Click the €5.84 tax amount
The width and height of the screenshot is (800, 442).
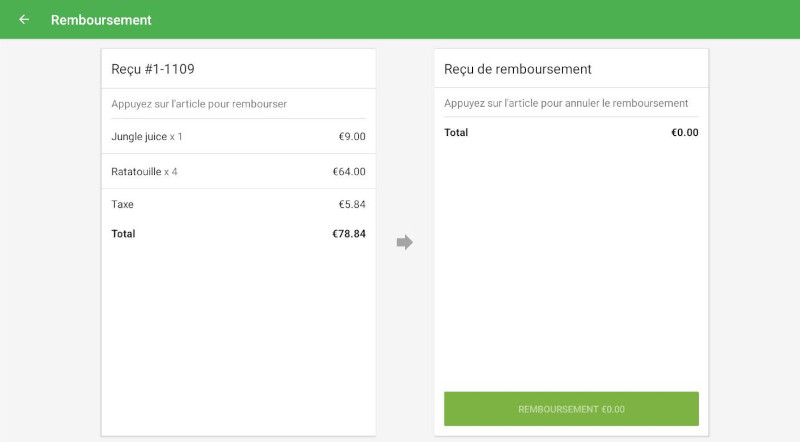click(x=352, y=204)
